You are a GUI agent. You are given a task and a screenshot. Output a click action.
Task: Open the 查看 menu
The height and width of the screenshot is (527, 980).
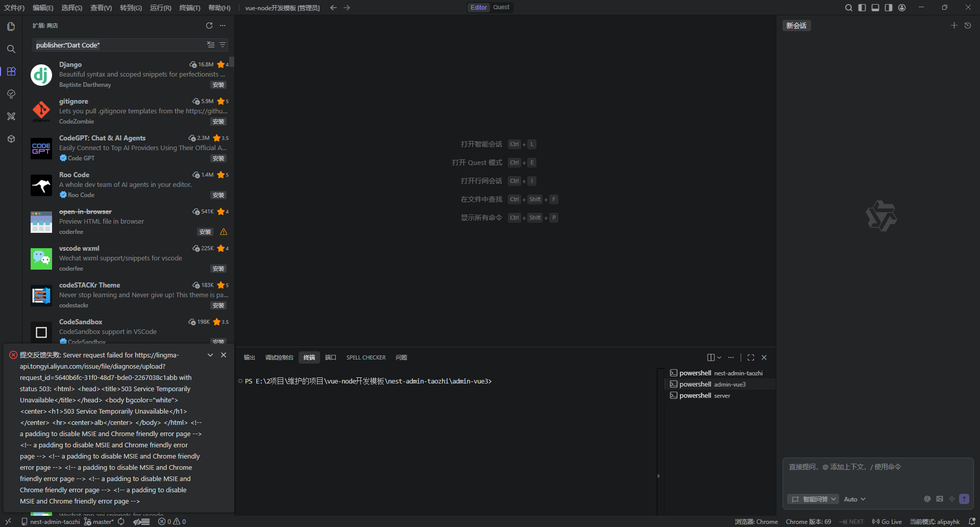[x=101, y=8]
